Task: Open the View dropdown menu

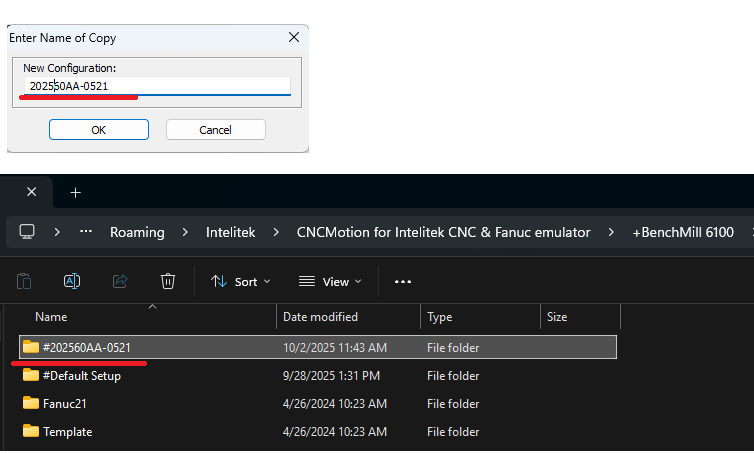Action: tap(330, 282)
